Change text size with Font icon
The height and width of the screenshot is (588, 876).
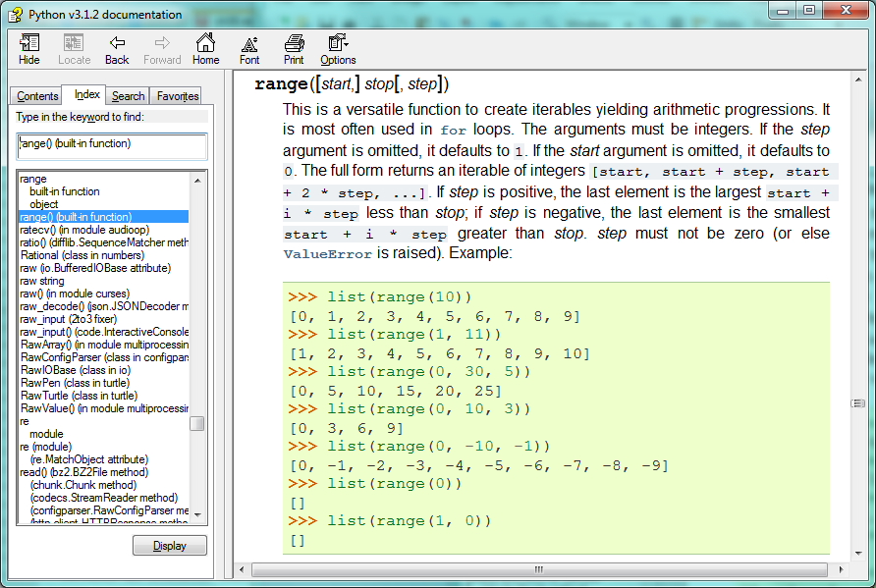pos(249,49)
